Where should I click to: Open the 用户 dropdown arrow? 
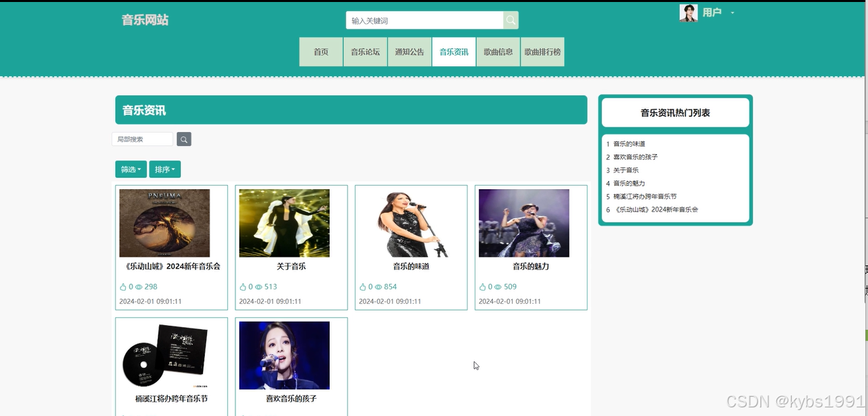click(732, 13)
